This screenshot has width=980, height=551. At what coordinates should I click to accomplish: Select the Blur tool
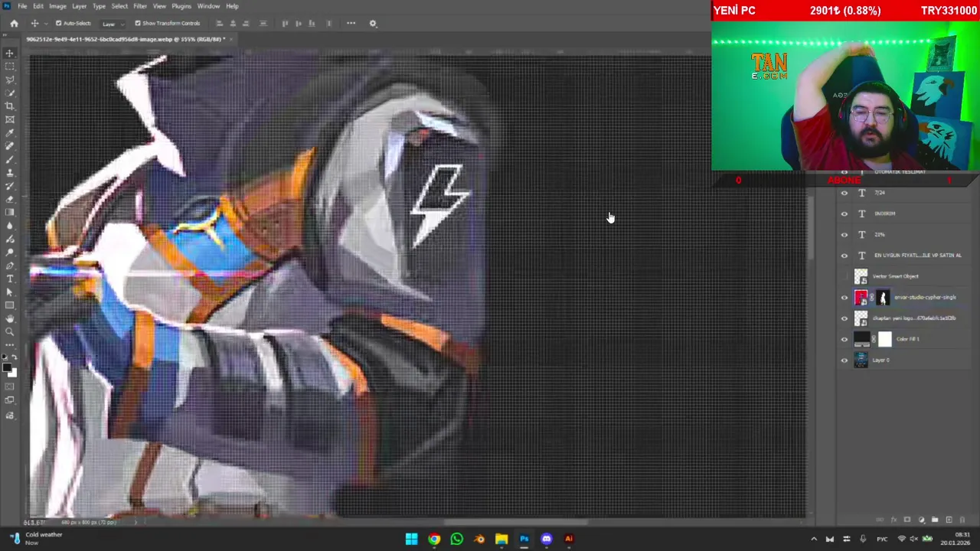[10, 225]
